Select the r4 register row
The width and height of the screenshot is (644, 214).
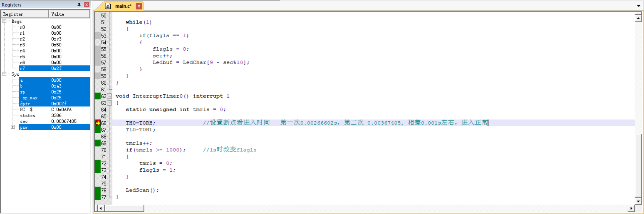(54, 51)
